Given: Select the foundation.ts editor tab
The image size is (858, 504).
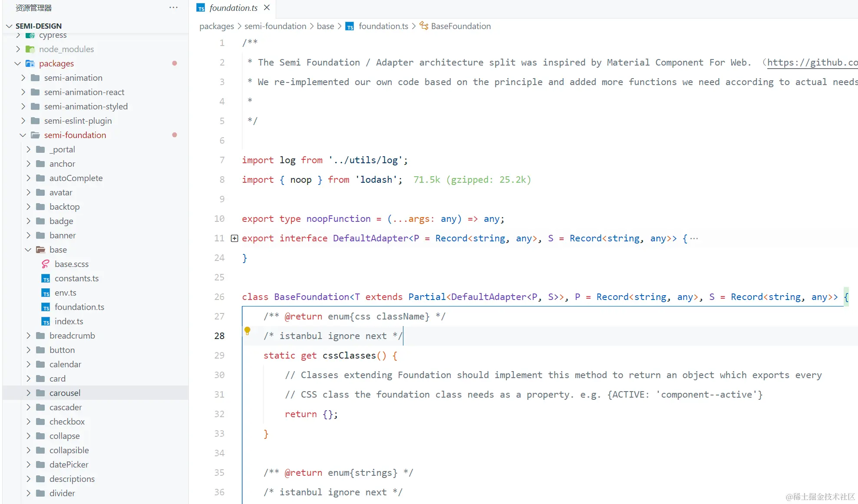Looking at the screenshot, I should click(233, 8).
